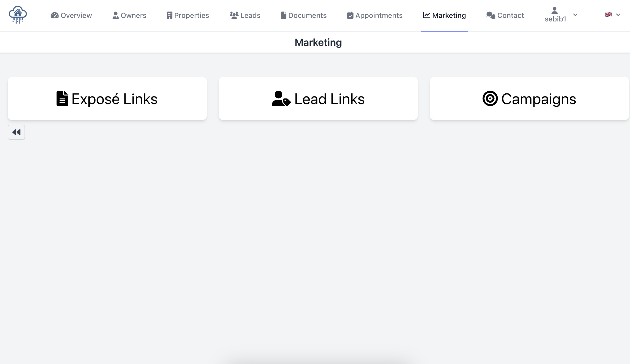Open the Overview tab
This screenshot has height=364, width=630.
coord(71,15)
